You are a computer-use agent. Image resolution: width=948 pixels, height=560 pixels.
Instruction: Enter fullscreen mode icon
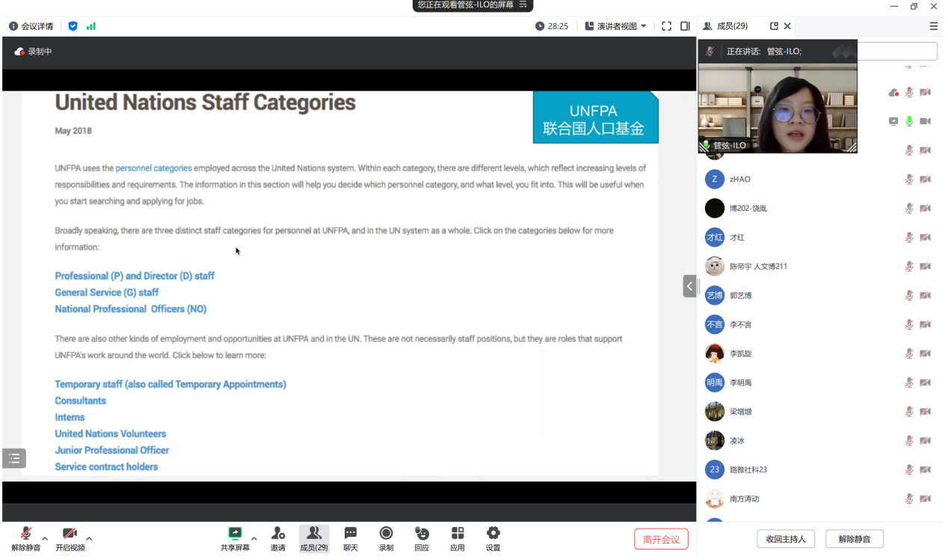coord(667,26)
